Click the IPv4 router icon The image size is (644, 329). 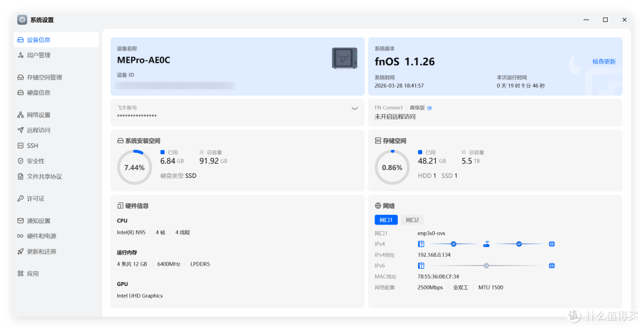click(x=487, y=244)
